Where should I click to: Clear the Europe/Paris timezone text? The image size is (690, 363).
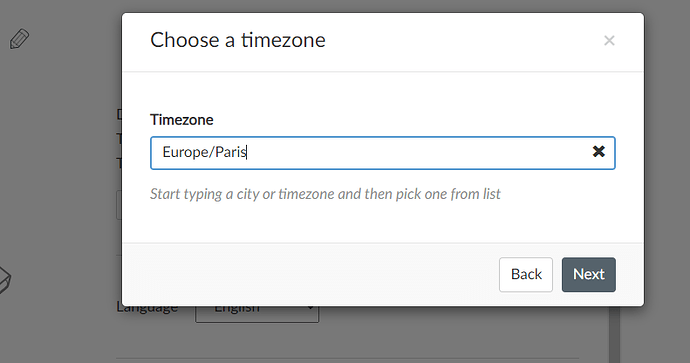(x=598, y=152)
